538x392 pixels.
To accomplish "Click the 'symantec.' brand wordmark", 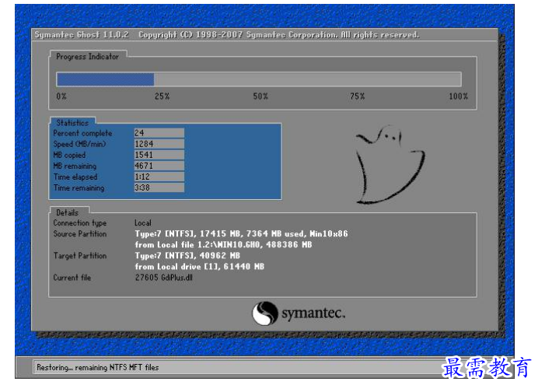I will (x=313, y=313).
